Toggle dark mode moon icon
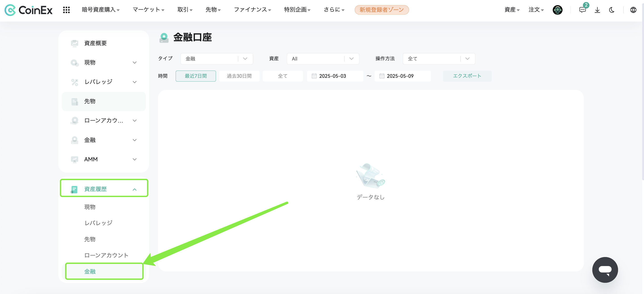Screen dimensions: 644x294 click(612, 10)
